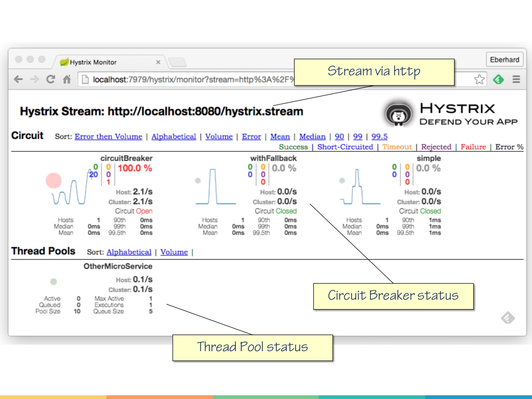Viewport: 532px width, 399px height.
Task: Click the Short-Circuited legend label
Action: click(x=345, y=147)
